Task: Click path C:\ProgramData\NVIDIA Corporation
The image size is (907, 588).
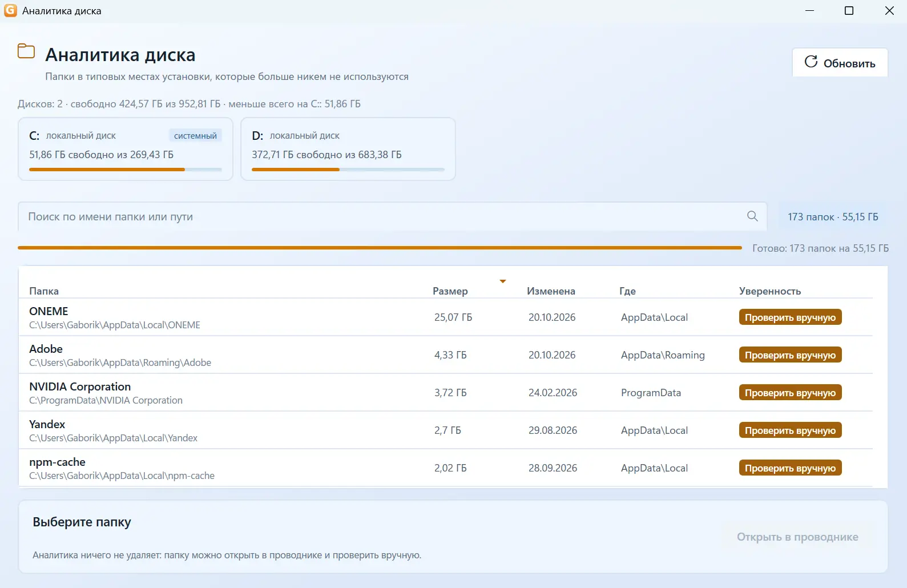Action: click(106, 400)
